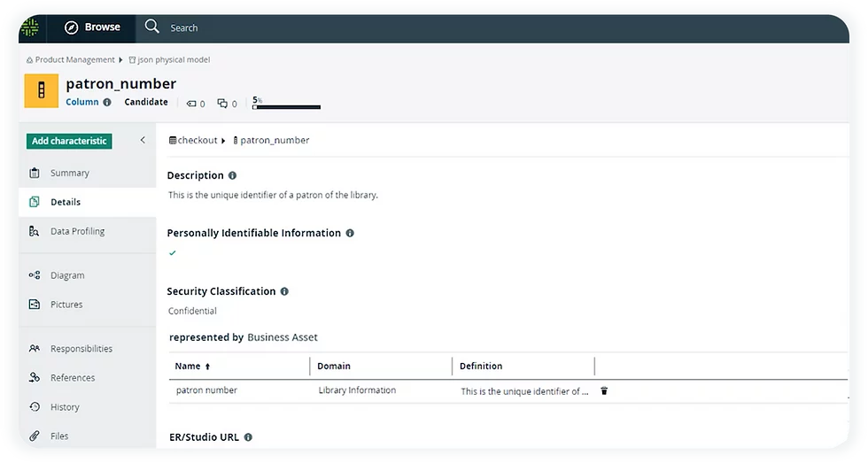Click the tags count icon

pyautogui.click(x=191, y=104)
